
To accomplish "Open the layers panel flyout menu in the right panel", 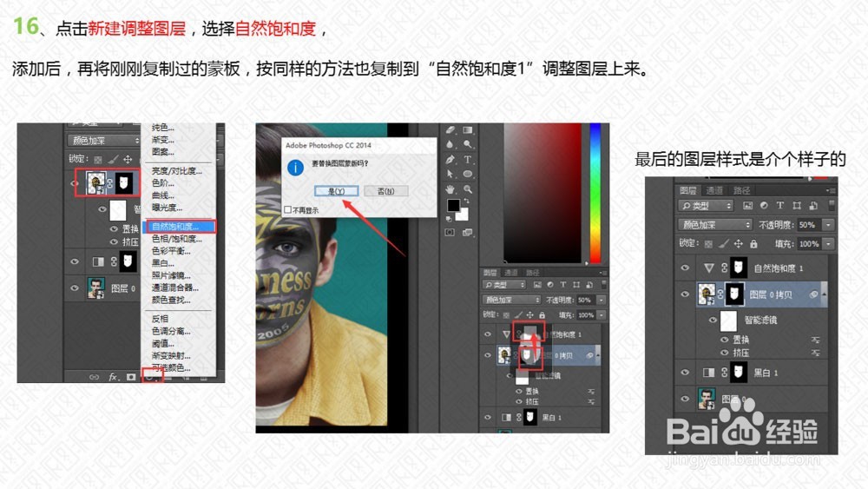I will [x=830, y=190].
